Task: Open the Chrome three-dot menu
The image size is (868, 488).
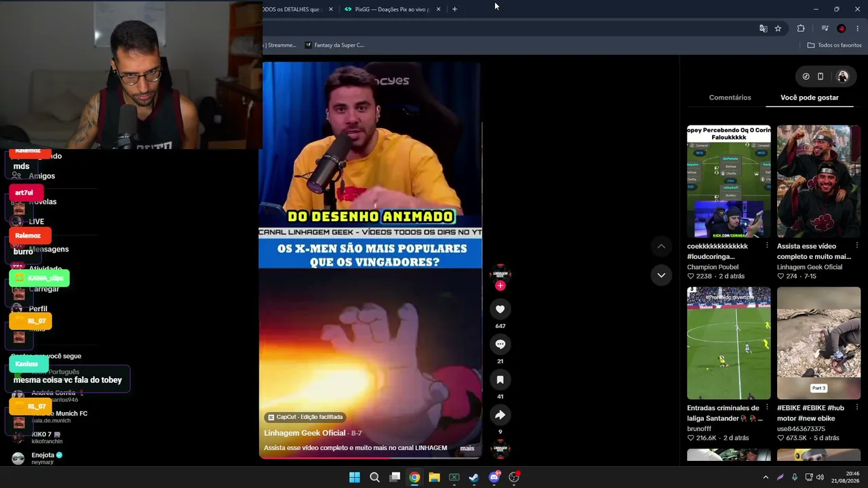Action: 858,28
